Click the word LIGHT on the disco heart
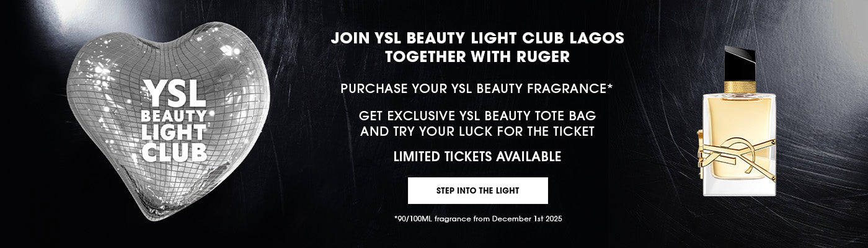868x248 pixels. coord(174,133)
